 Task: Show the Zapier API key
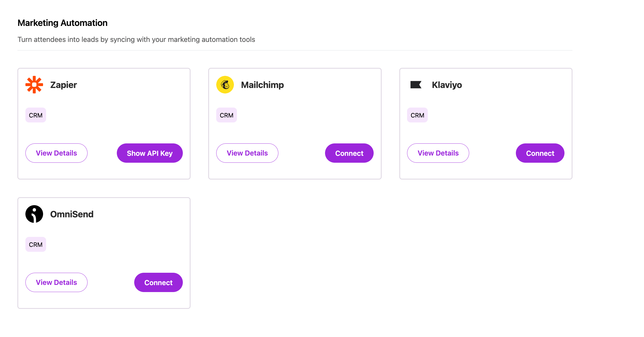150,153
